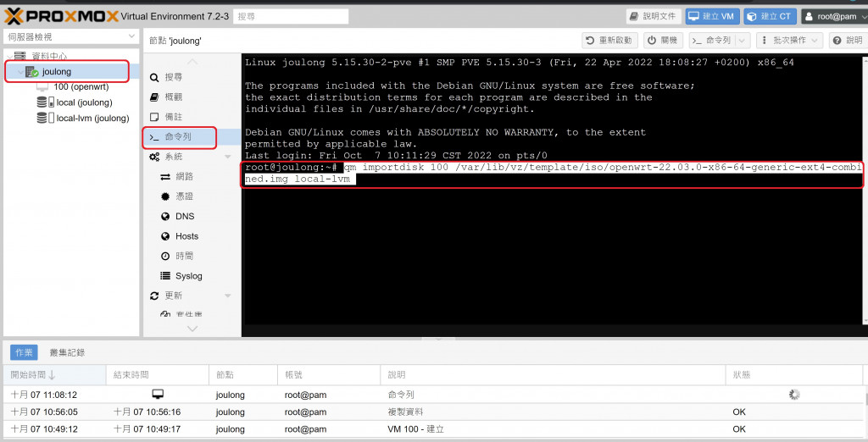Sort by 結束時間 column header
The height and width of the screenshot is (442, 868).
click(157, 374)
